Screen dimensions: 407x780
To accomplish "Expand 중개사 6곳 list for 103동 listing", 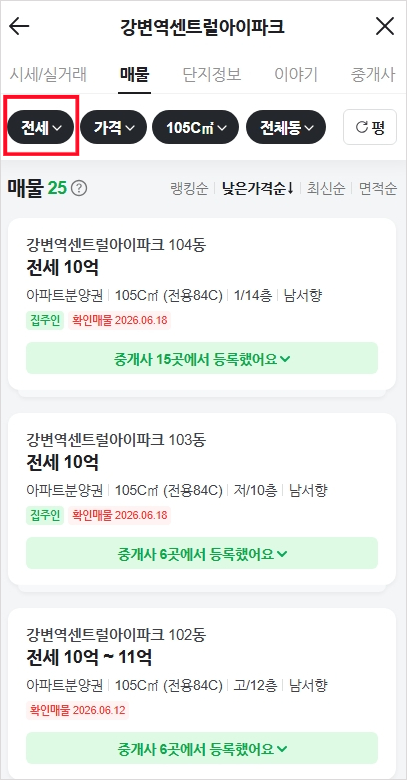I will pyautogui.click(x=202, y=553).
